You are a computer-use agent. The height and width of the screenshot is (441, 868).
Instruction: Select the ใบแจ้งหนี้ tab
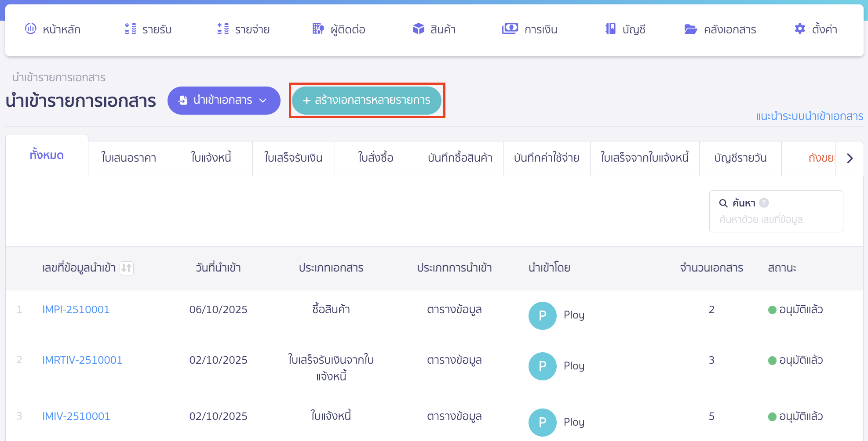211,158
